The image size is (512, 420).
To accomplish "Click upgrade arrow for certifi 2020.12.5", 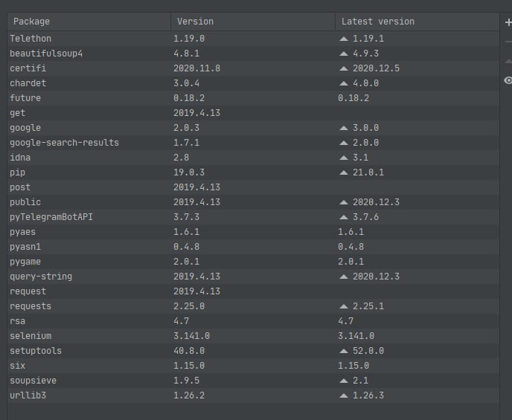I will (344, 68).
